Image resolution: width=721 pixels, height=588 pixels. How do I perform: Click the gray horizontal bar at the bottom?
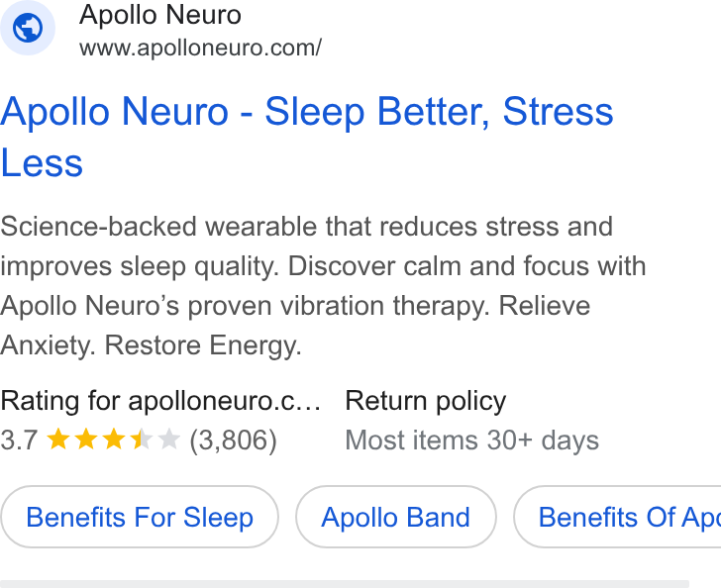(x=345, y=584)
